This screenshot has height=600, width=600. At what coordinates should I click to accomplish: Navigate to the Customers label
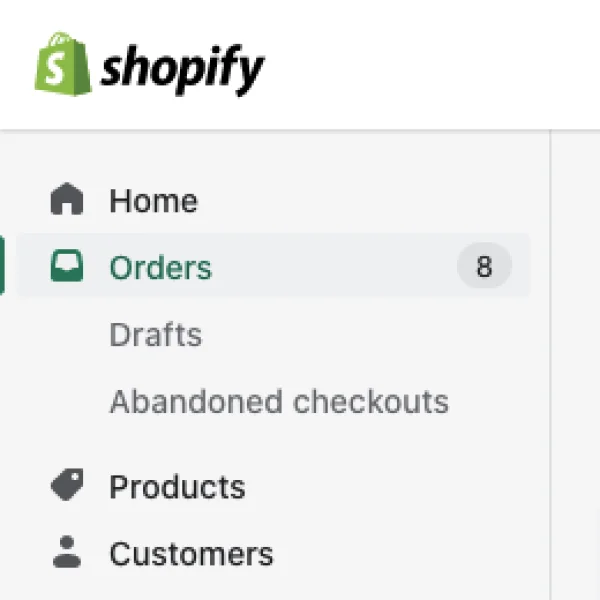191,554
